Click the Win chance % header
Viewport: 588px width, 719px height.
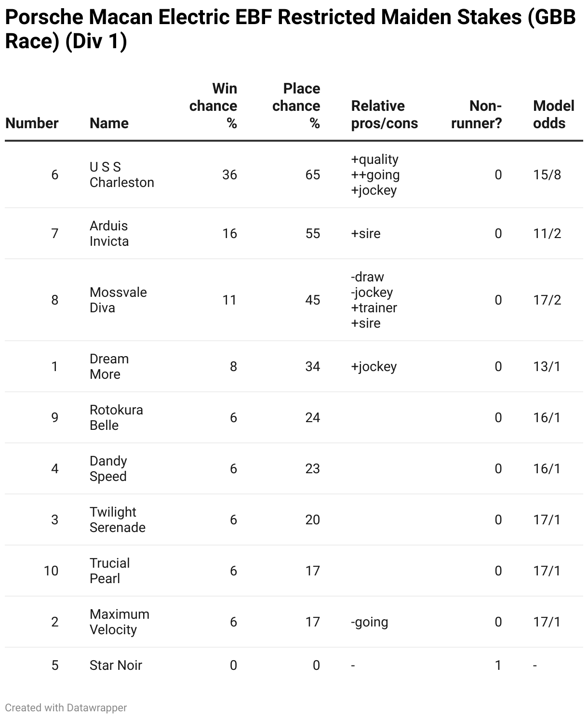point(213,106)
